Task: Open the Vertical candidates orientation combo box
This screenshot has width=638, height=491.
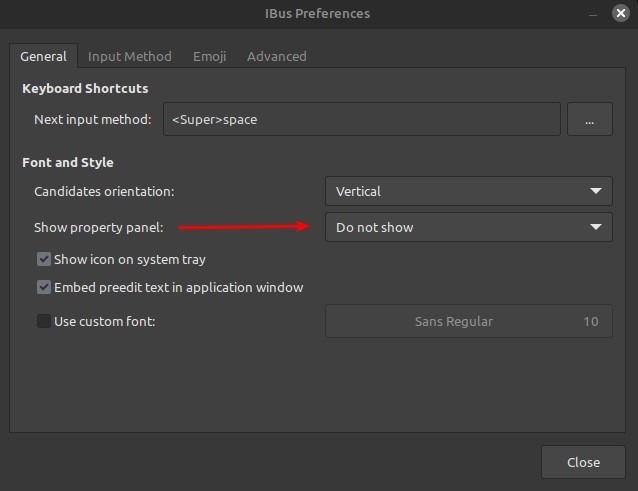Action: click(x=469, y=191)
